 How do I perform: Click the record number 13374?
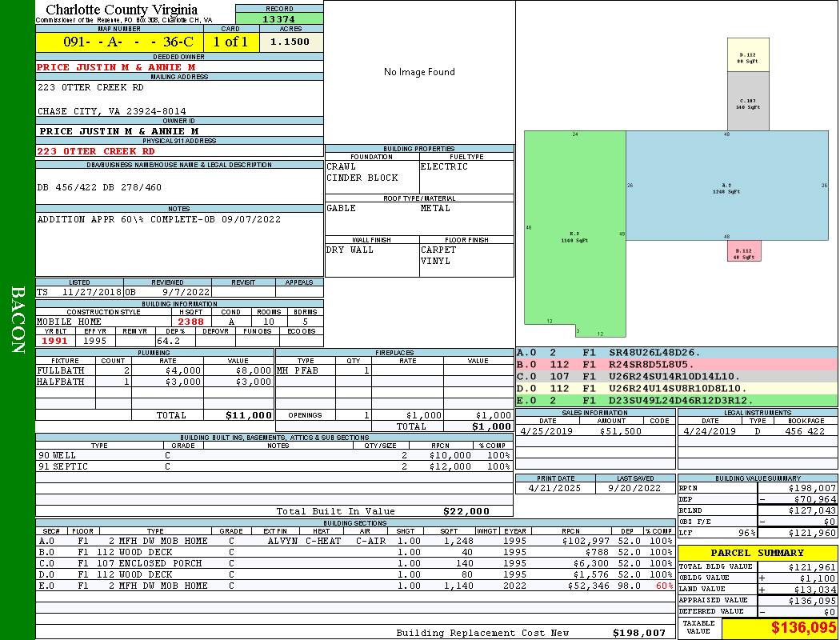(x=278, y=19)
